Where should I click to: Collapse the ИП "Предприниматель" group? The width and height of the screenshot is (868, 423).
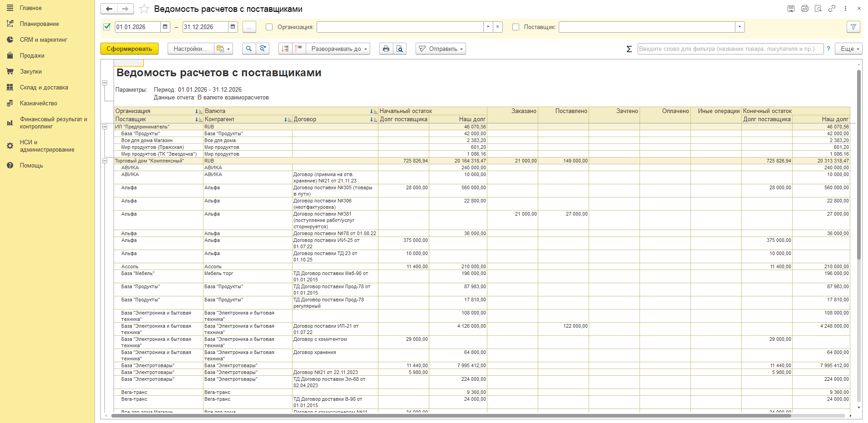pyautogui.click(x=105, y=127)
